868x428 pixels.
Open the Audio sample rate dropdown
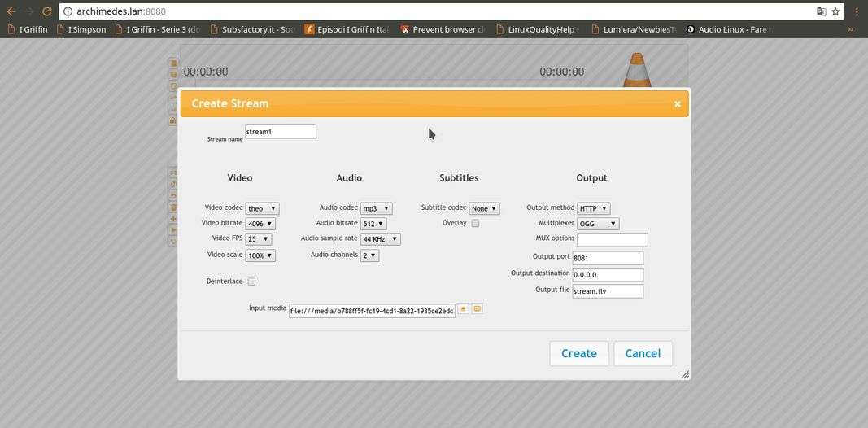point(380,239)
